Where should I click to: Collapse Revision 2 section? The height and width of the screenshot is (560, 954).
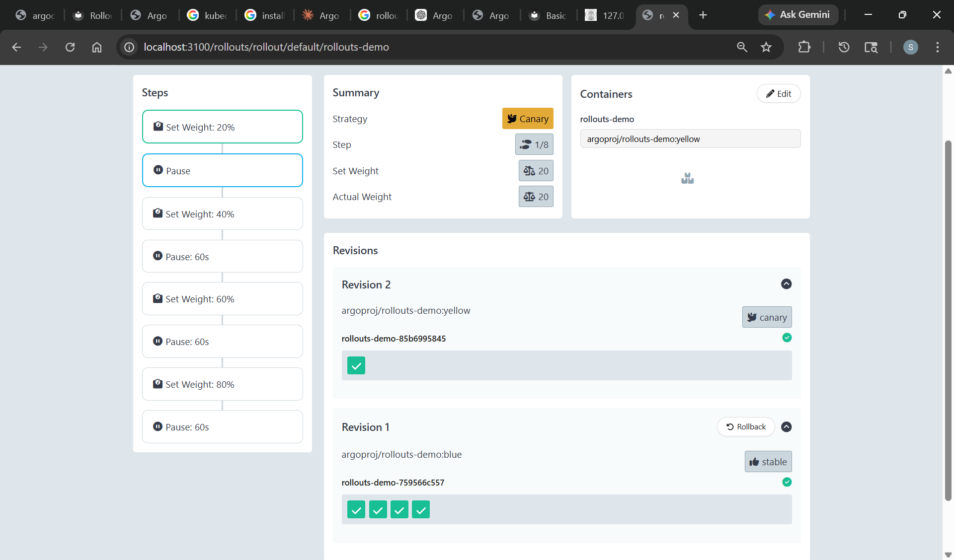coord(786,284)
